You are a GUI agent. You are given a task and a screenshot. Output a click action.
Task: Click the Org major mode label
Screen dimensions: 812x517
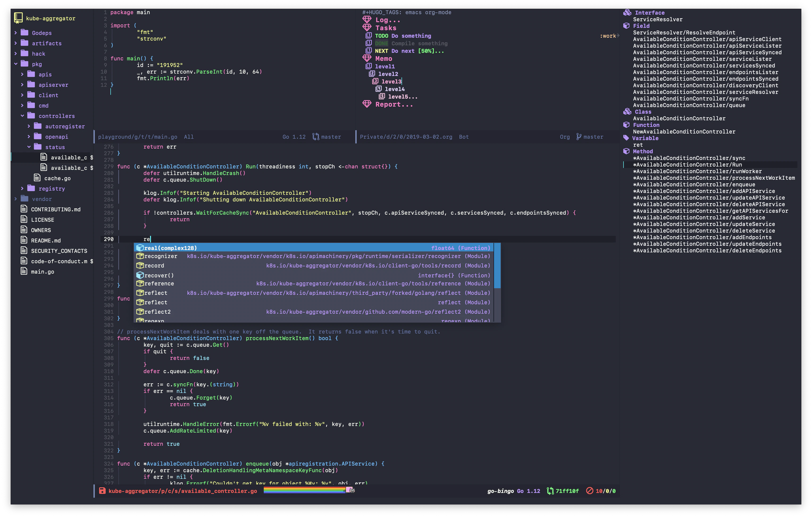click(x=565, y=137)
